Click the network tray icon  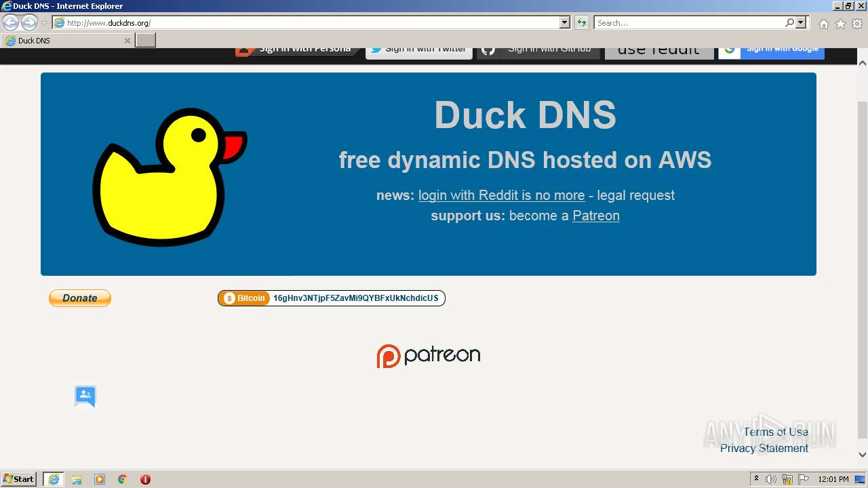pos(787,479)
